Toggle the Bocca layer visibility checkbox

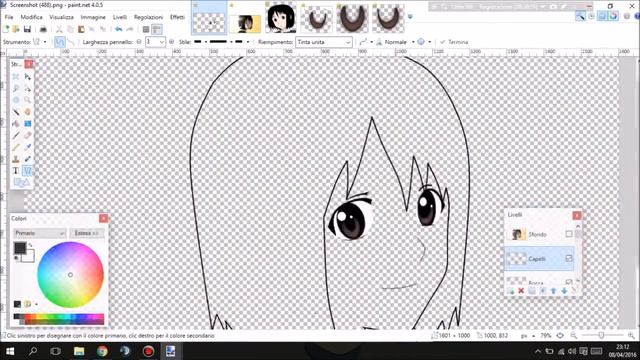569,282
